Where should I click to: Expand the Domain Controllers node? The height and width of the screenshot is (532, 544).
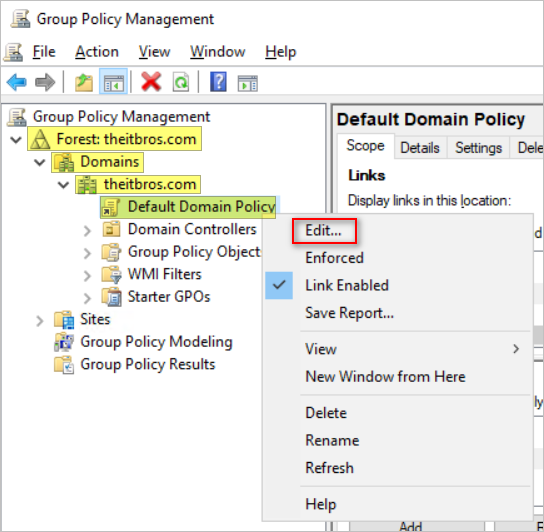pos(87,230)
